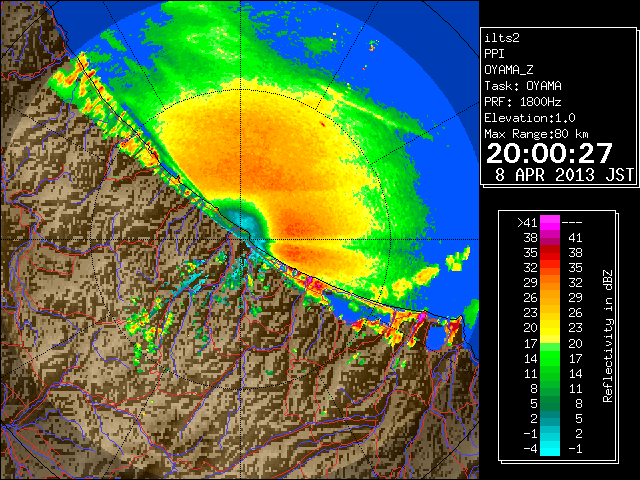
Task: Click the green 11 dBZ legend color
Action: [x=550, y=373]
